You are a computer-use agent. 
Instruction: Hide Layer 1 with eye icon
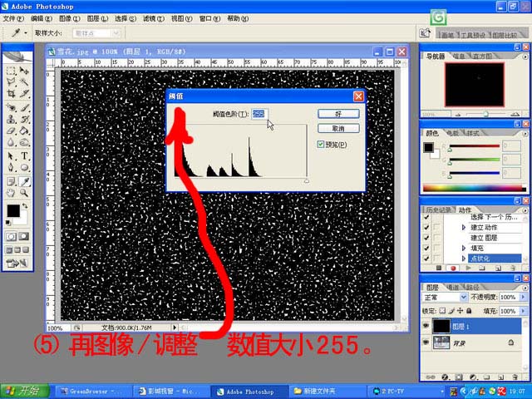click(x=426, y=326)
